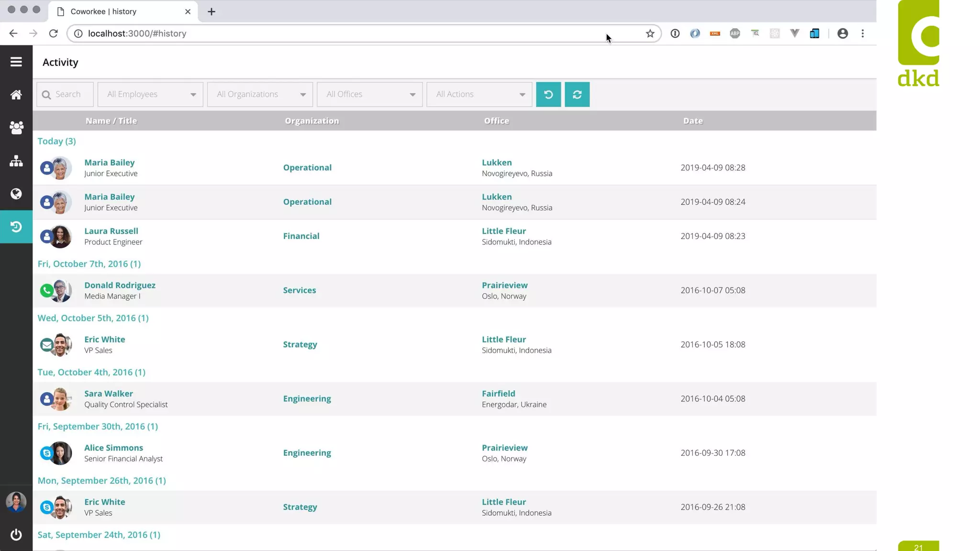Image resolution: width=980 pixels, height=551 pixels.
Task: Open Employees section from sidebar people icon
Action: (x=16, y=128)
